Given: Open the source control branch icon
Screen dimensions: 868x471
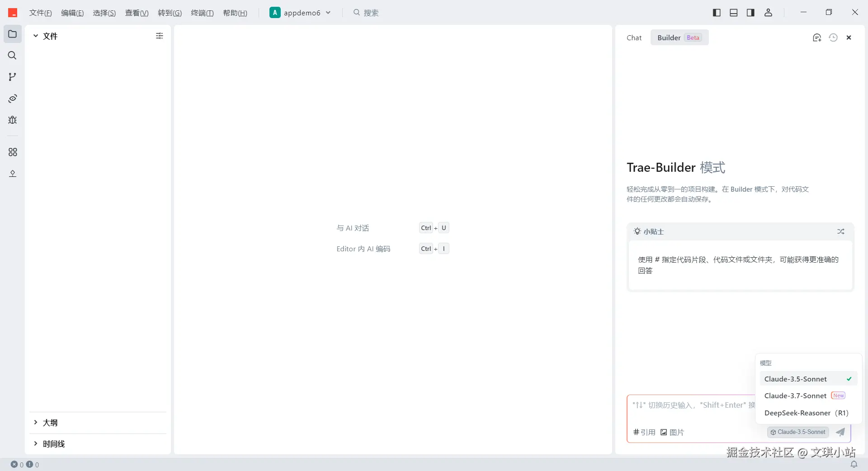Looking at the screenshot, I should pyautogui.click(x=13, y=77).
